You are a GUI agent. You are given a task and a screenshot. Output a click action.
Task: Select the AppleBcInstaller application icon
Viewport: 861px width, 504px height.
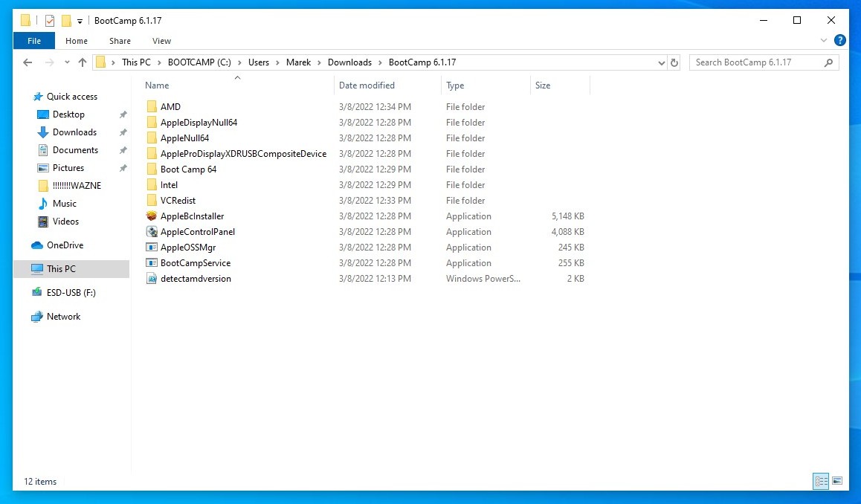[x=152, y=216]
